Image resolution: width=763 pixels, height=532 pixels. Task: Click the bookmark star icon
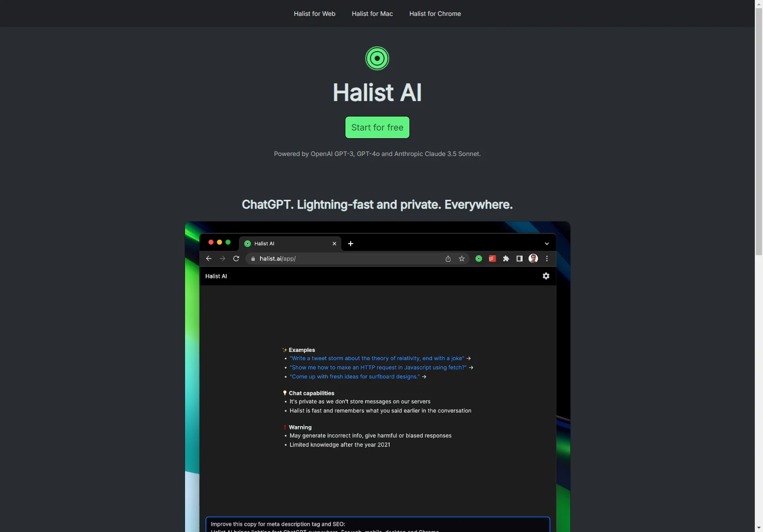click(461, 259)
